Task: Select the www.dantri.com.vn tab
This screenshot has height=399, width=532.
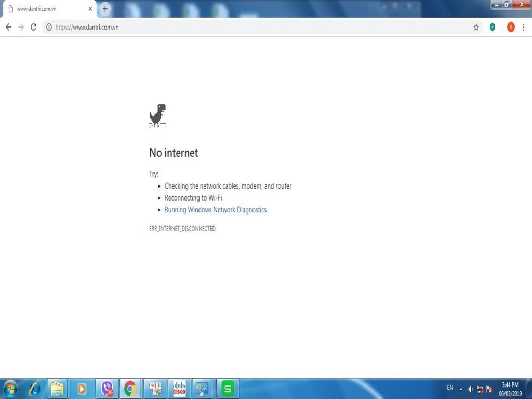Action: coord(47,9)
